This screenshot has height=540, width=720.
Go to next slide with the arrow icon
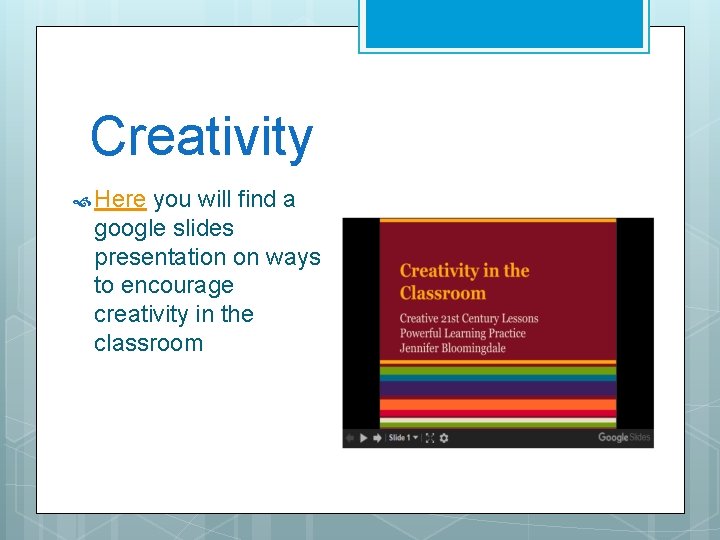pos(377,438)
